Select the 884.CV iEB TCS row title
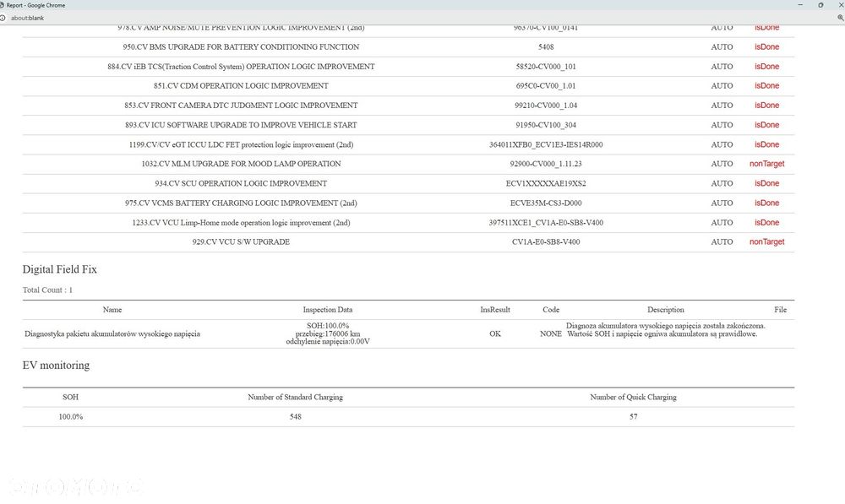The image size is (845, 504). coord(241,67)
